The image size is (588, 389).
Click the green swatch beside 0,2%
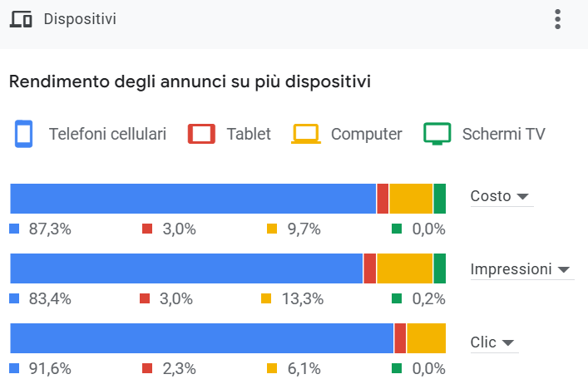tap(397, 298)
